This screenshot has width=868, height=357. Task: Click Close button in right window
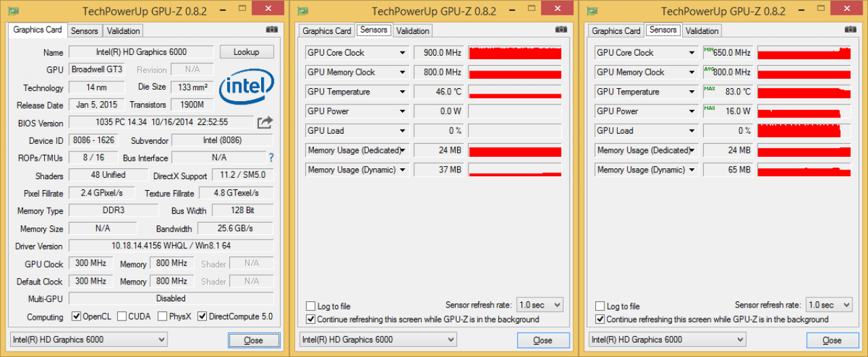833,340
